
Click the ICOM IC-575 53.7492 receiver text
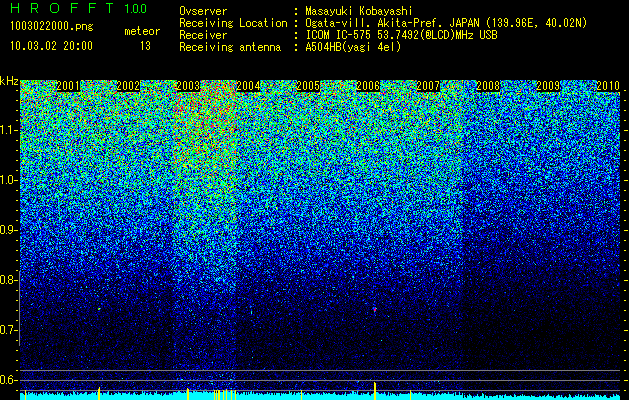(401, 35)
